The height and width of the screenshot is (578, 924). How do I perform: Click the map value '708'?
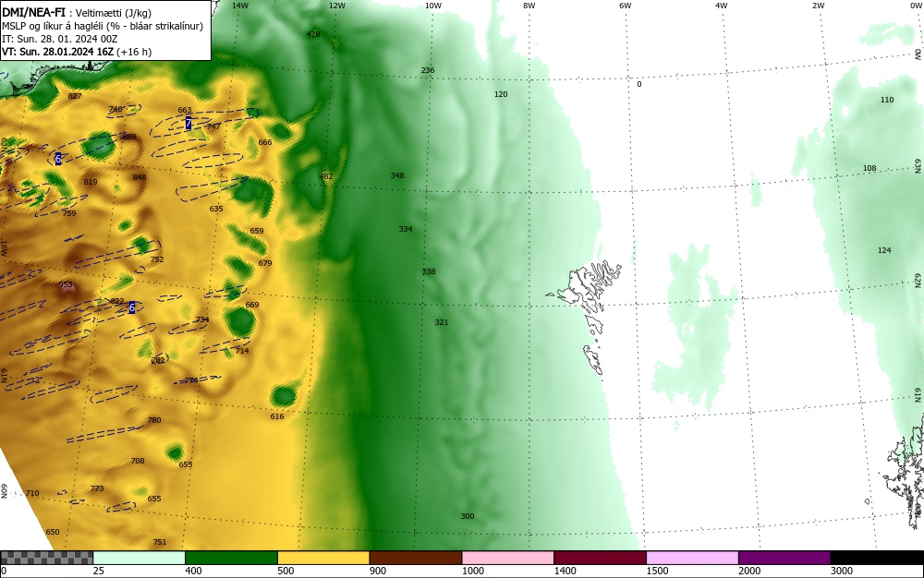pyautogui.click(x=138, y=461)
